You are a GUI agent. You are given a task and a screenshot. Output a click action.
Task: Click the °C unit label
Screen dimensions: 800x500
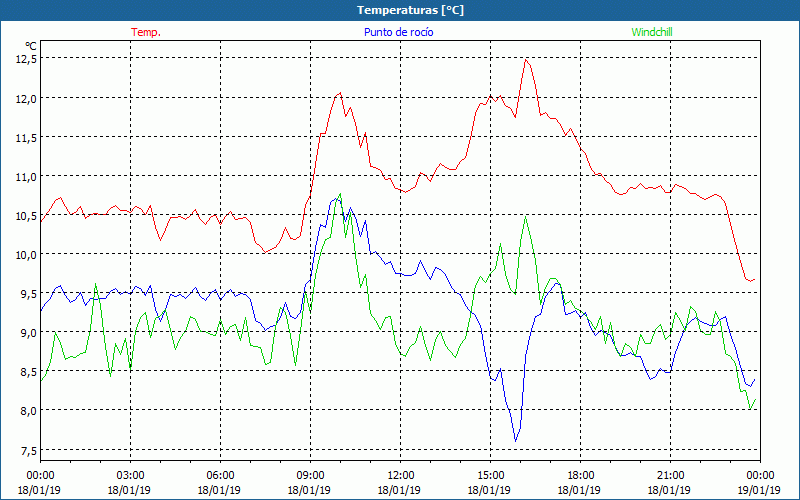31,46
